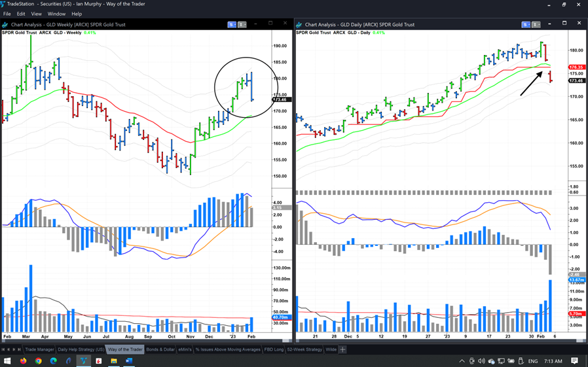Image resolution: width=588 pixels, height=367 pixels.
Task: Open the Windows Start menu
Action: 7,360
